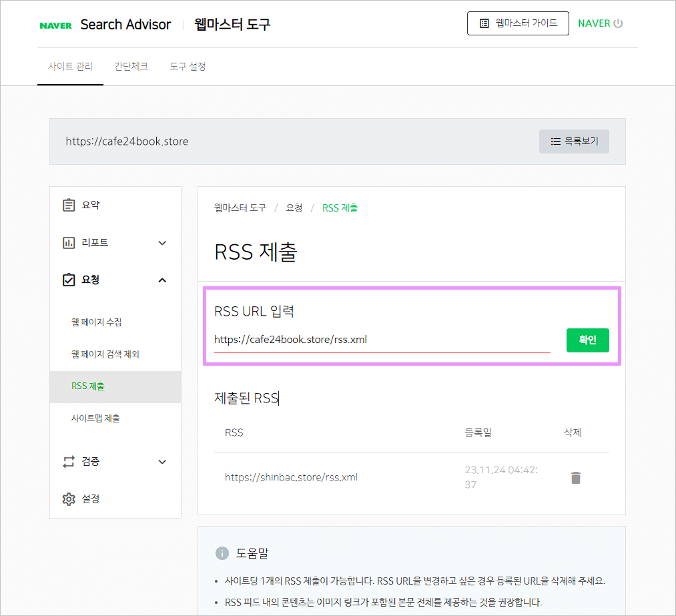Click the 요청 checklist icon
The width and height of the screenshot is (676, 616).
click(69, 280)
